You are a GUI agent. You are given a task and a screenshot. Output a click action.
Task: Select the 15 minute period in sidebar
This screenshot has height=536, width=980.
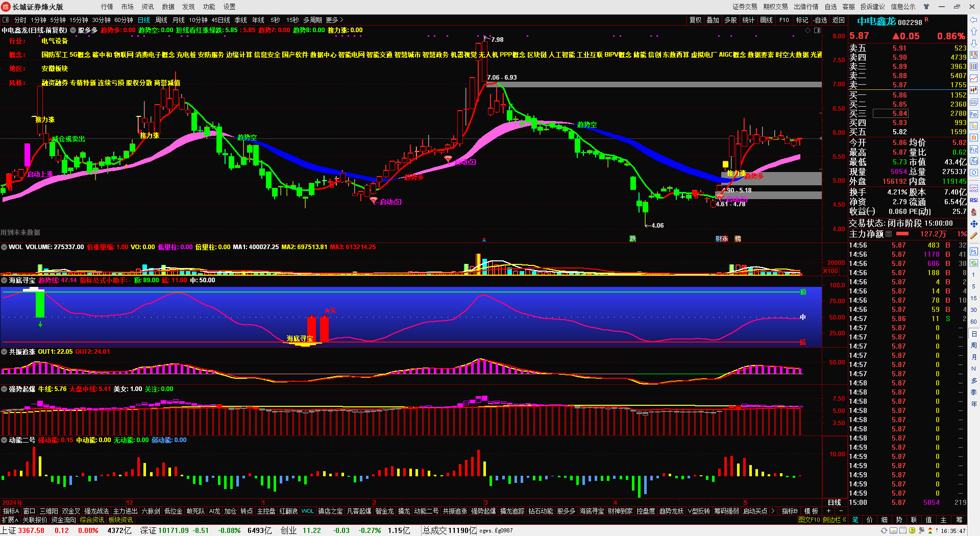point(974,298)
